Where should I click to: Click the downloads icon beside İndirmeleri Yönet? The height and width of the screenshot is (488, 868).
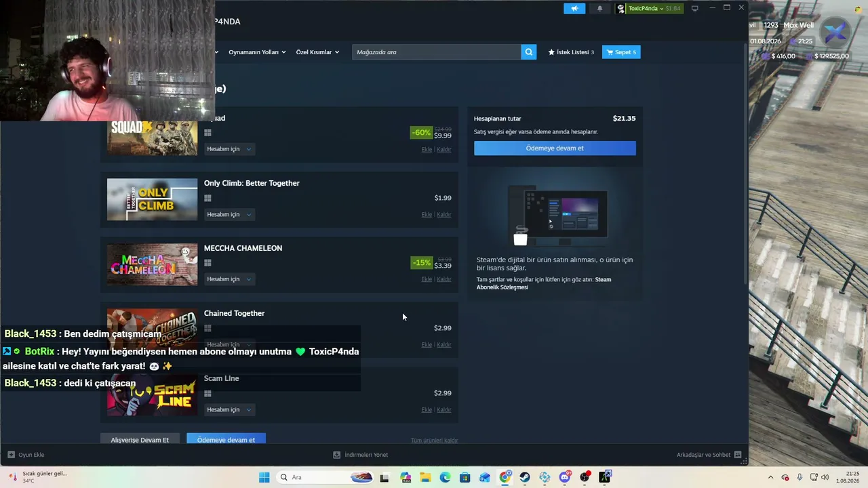pyautogui.click(x=336, y=455)
